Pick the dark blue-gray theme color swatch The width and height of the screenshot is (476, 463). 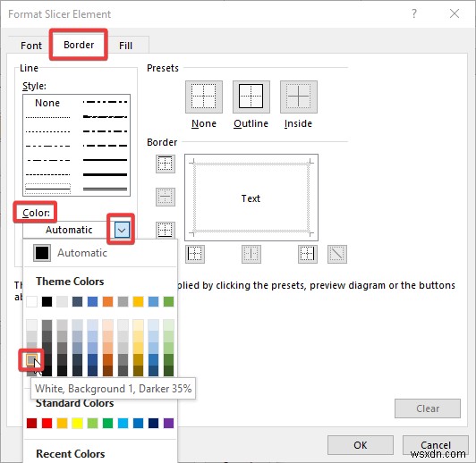tap(78, 302)
